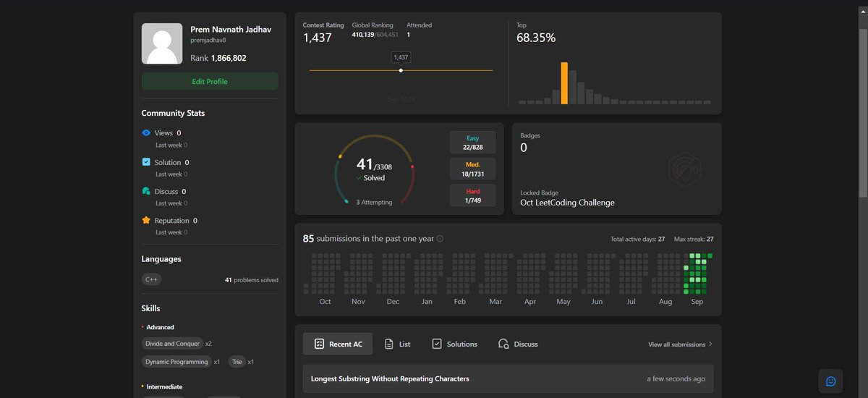Switch to the Recent AC tab
This screenshot has height=398, width=868.
click(338, 344)
